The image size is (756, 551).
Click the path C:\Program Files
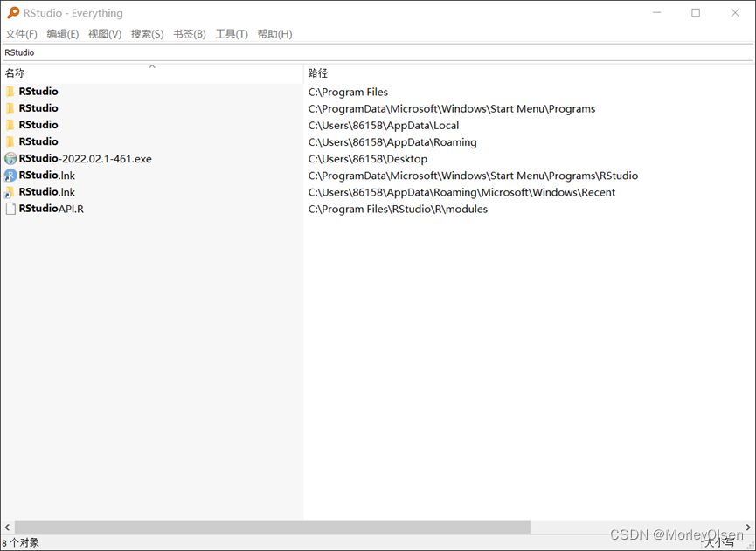click(x=348, y=92)
